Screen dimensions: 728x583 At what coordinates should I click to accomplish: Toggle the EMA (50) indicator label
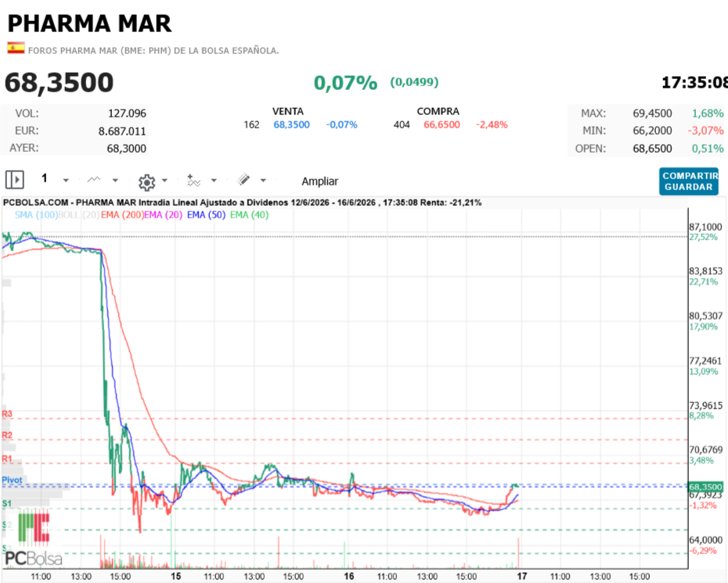pos(206,215)
